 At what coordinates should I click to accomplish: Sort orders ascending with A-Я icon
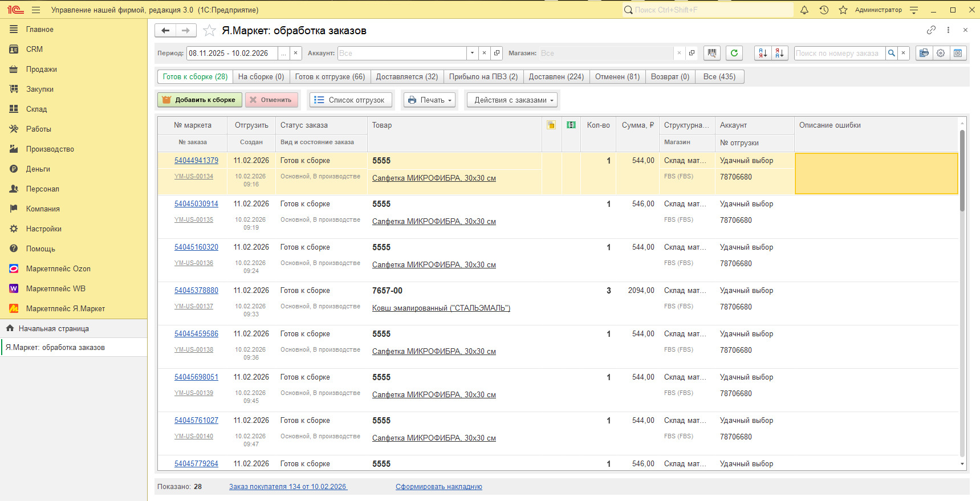click(763, 53)
